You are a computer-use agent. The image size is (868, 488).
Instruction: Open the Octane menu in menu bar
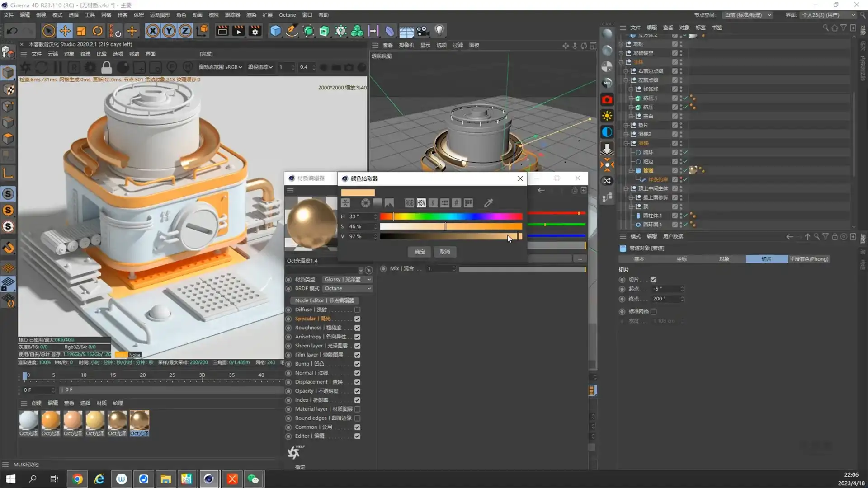click(287, 15)
